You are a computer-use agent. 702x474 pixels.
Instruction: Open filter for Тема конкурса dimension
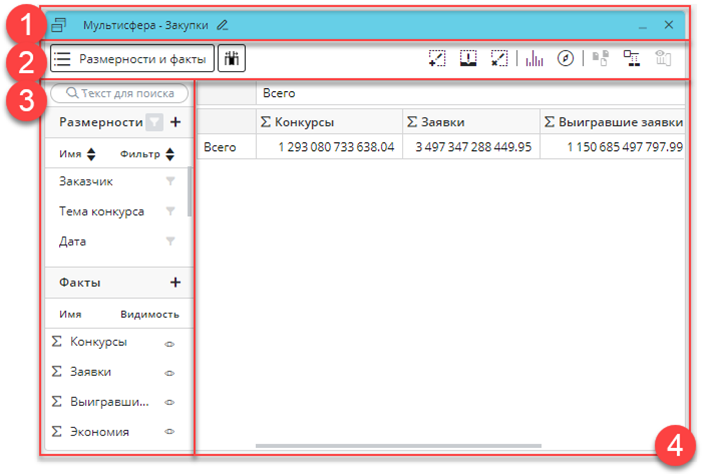170,212
